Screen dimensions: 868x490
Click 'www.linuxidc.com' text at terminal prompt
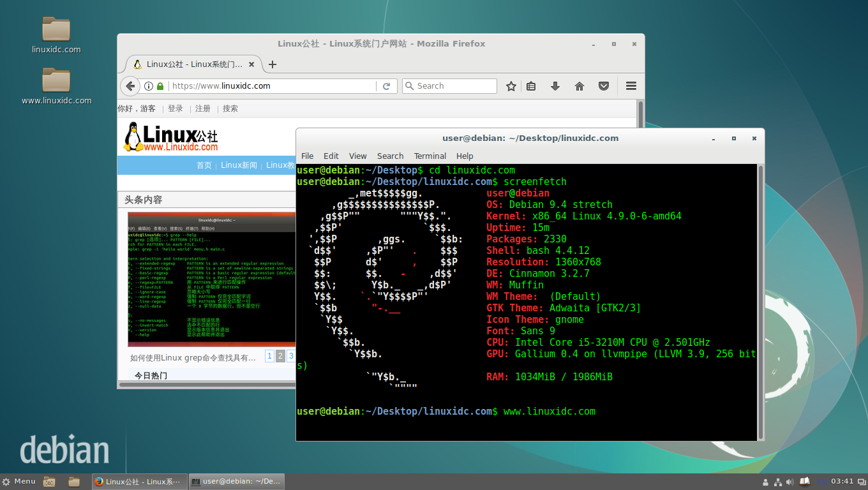pos(550,412)
